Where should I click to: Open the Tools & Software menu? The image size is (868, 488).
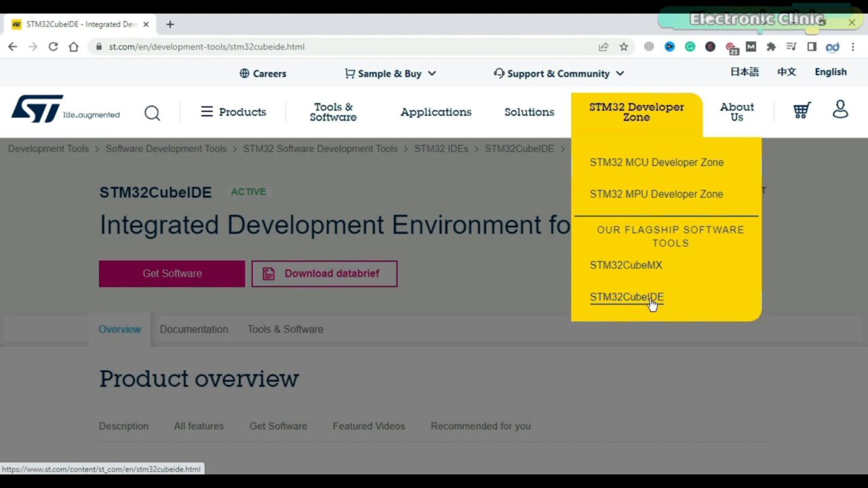[333, 112]
